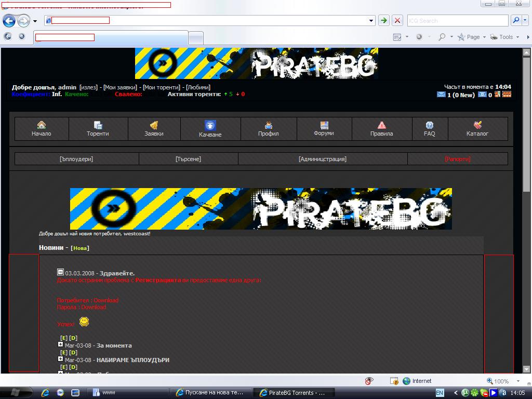Image resolution: width=532 pixels, height=399 pixels.
Task: Open the Заявки requests bell icon
Action: tap(154, 125)
